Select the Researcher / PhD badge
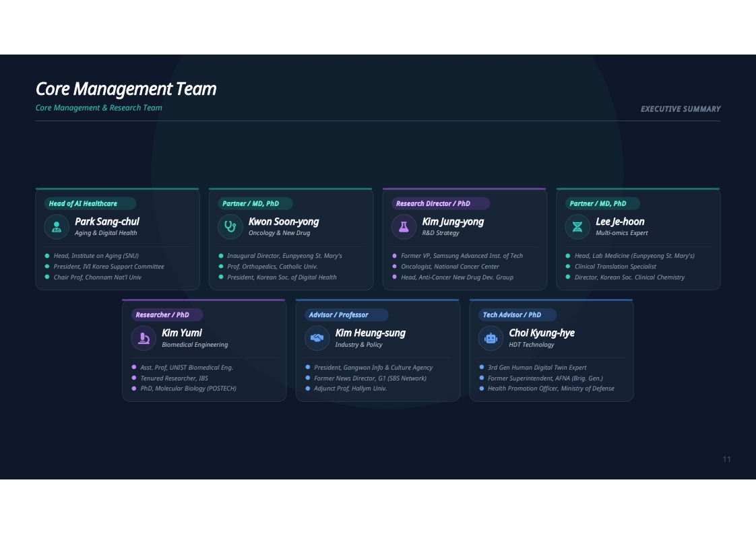The height and width of the screenshot is (534, 756). (x=167, y=314)
